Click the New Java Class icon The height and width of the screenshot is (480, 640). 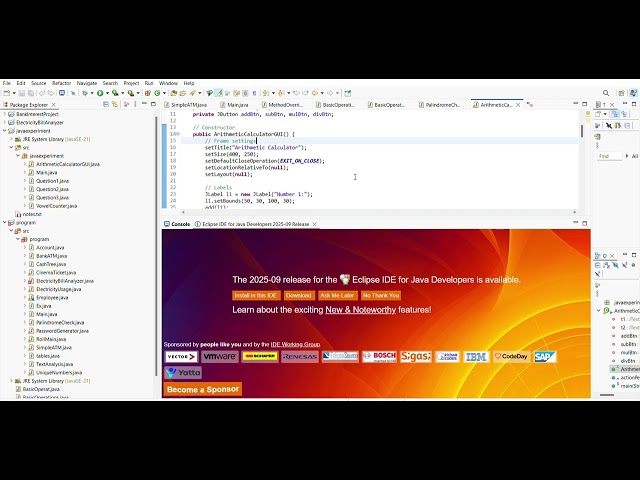157,93
